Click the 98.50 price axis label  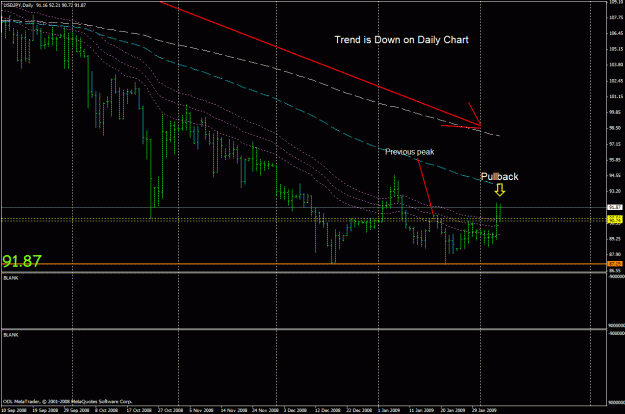(615, 128)
